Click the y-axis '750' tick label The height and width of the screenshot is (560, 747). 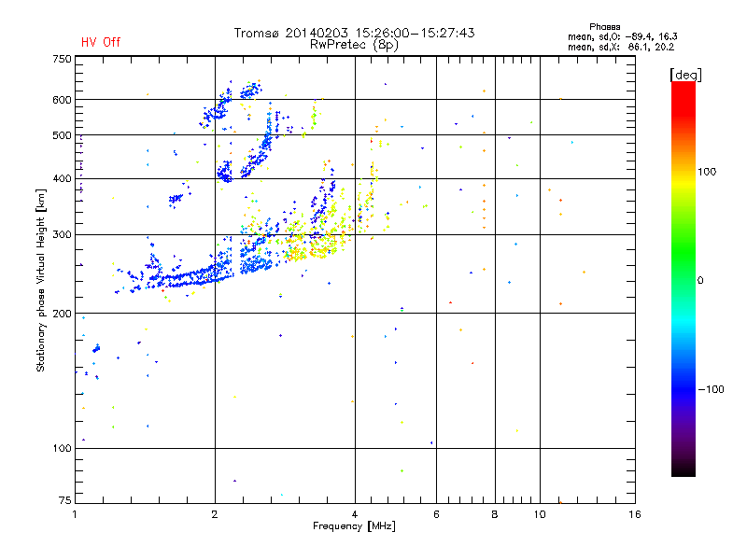[62, 59]
